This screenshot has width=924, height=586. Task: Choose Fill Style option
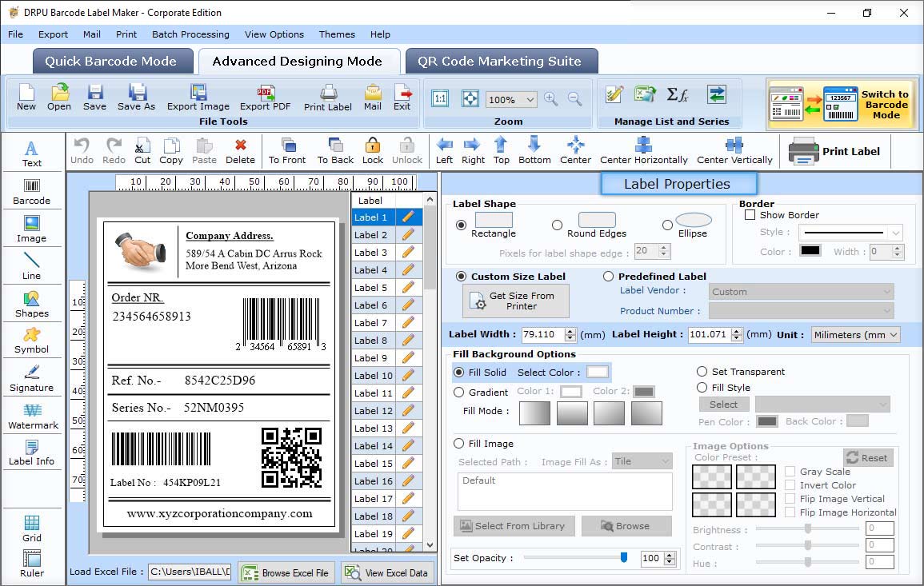pos(702,388)
